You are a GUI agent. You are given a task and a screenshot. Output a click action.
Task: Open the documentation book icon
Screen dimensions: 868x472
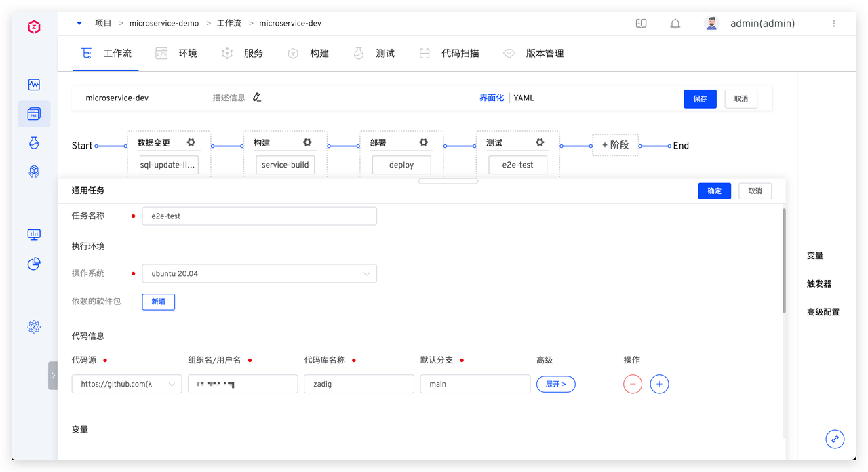(x=641, y=24)
